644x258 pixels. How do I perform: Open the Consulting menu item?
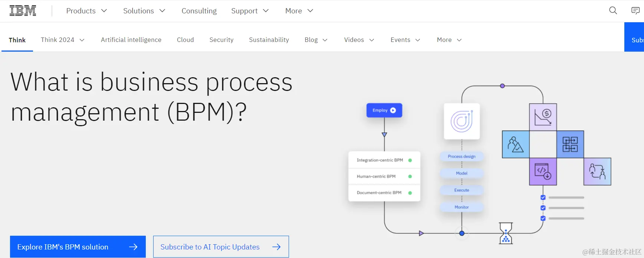[x=199, y=11]
